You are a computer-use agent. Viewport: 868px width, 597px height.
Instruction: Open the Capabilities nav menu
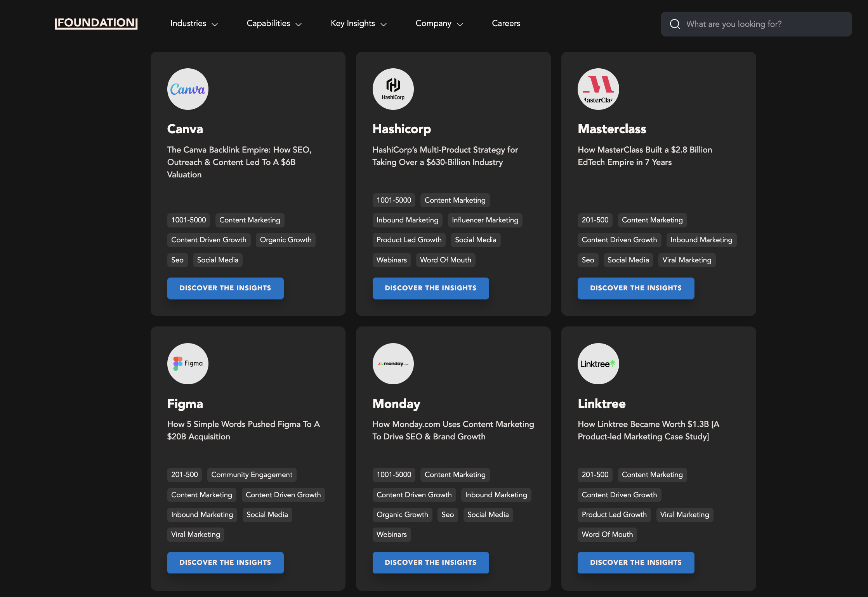pos(268,23)
